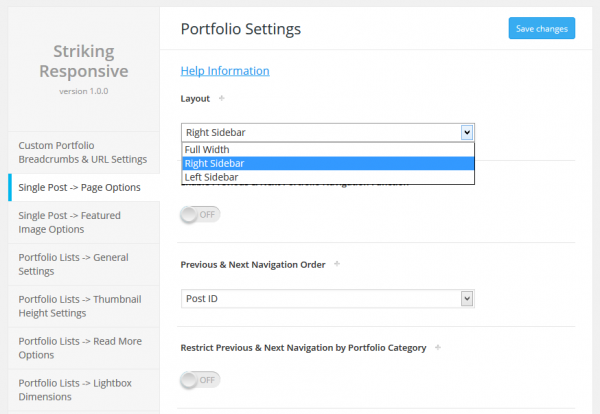Image resolution: width=600 pixels, height=414 pixels.
Task: Click plus icon beside Previous & Next Navigation Order
Action: click(x=337, y=264)
